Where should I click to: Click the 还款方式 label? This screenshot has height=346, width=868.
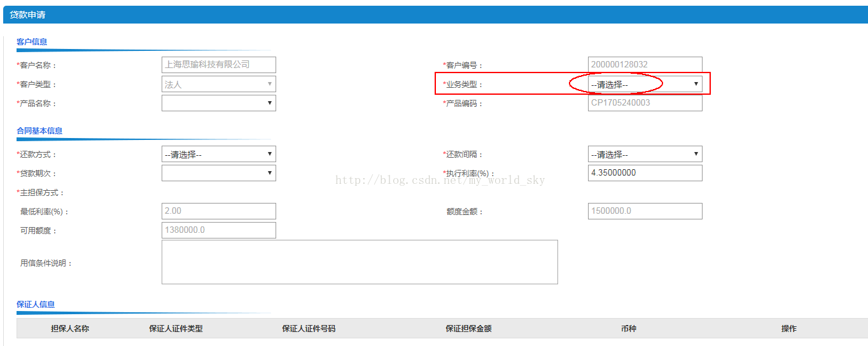pyautogui.click(x=37, y=155)
